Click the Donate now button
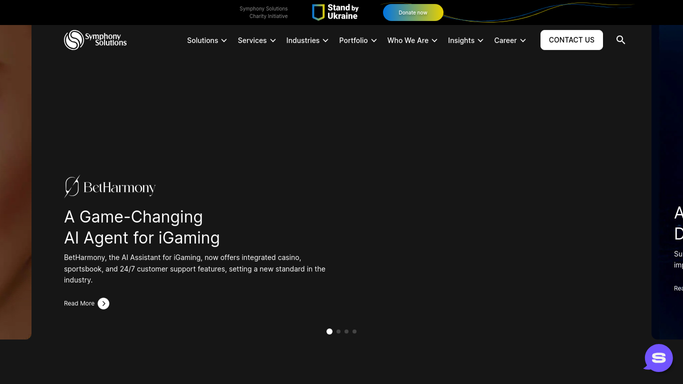683x384 pixels. pos(413,13)
